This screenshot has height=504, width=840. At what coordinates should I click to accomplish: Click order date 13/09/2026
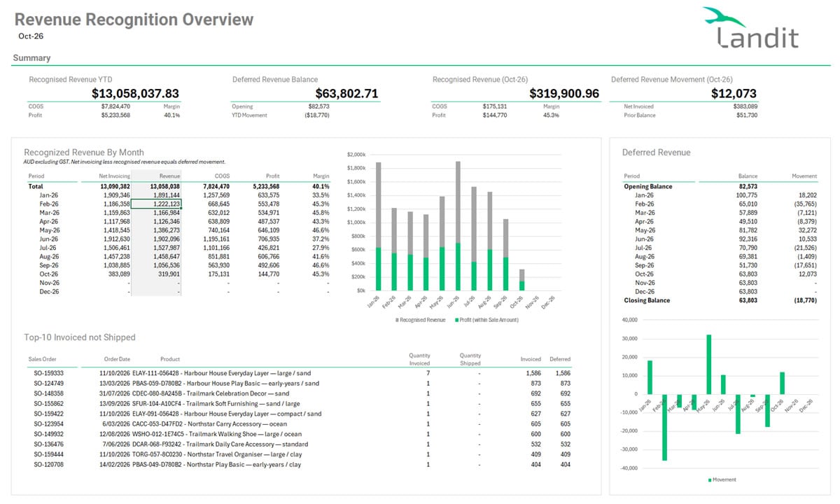click(115, 403)
